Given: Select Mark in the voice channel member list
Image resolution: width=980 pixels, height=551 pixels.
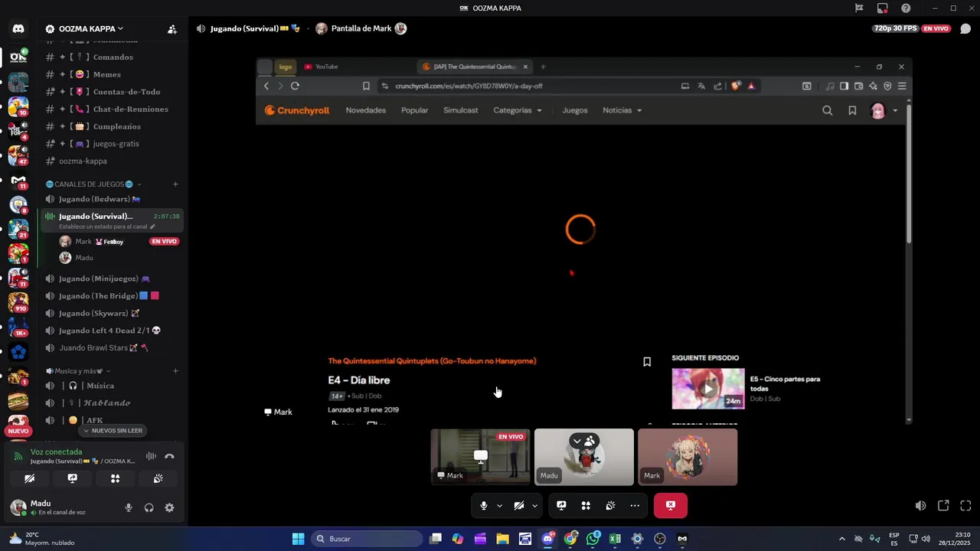Looking at the screenshot, I should click(83, 241).
